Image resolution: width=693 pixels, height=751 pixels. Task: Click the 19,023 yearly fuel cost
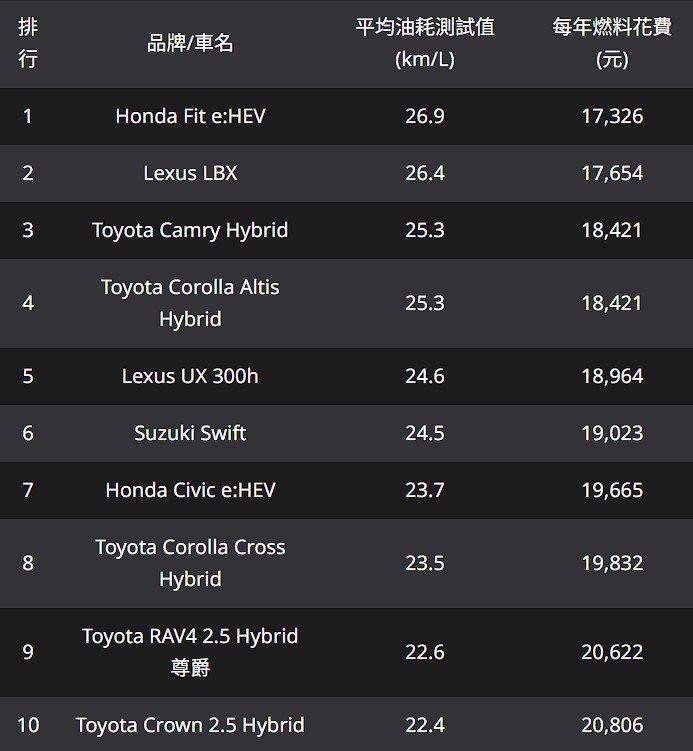coord(612,433)
